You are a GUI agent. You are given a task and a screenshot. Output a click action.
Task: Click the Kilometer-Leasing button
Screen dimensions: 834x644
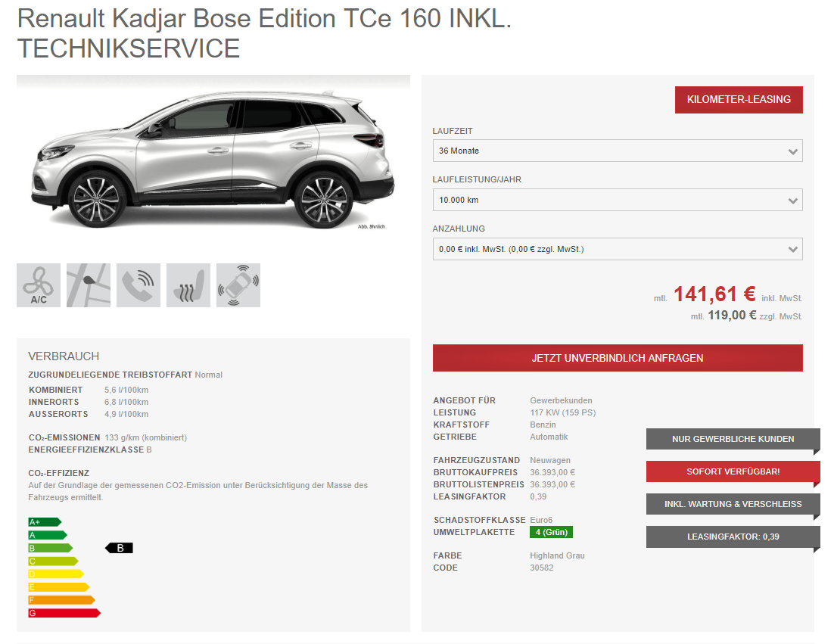[739, 99]
